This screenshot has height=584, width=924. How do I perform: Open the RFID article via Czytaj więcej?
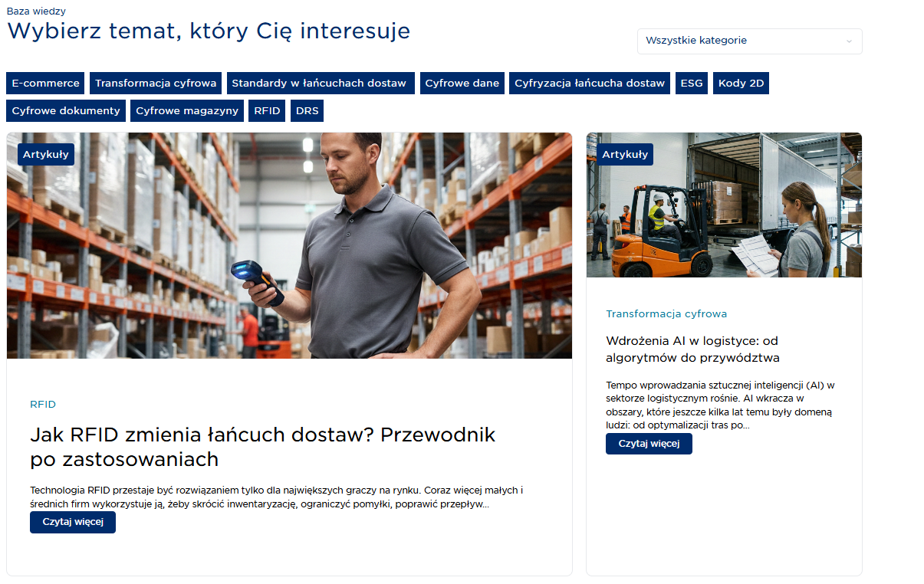tap(72, 522)
